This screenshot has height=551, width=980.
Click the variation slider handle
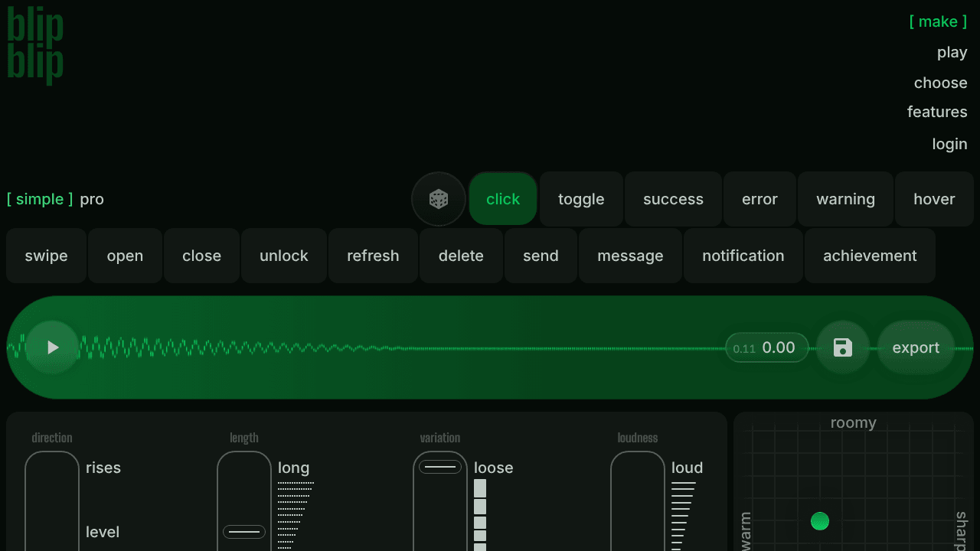click(440, 467)
